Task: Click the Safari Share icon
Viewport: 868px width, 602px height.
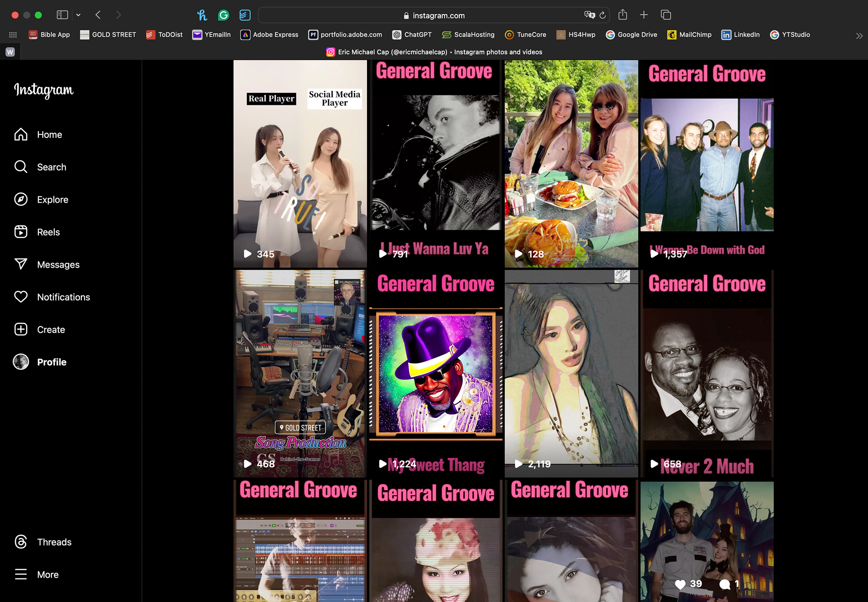Action: coord(623,14)
